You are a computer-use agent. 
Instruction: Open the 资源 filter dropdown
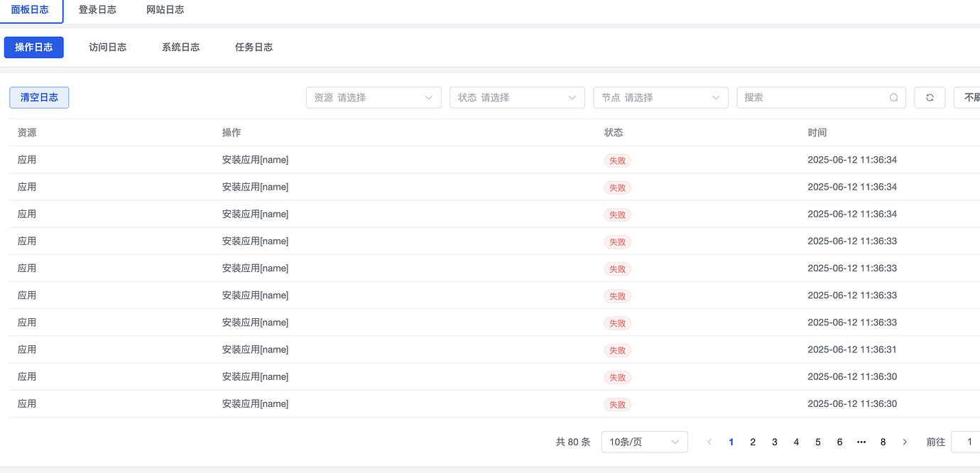point(374,98)
